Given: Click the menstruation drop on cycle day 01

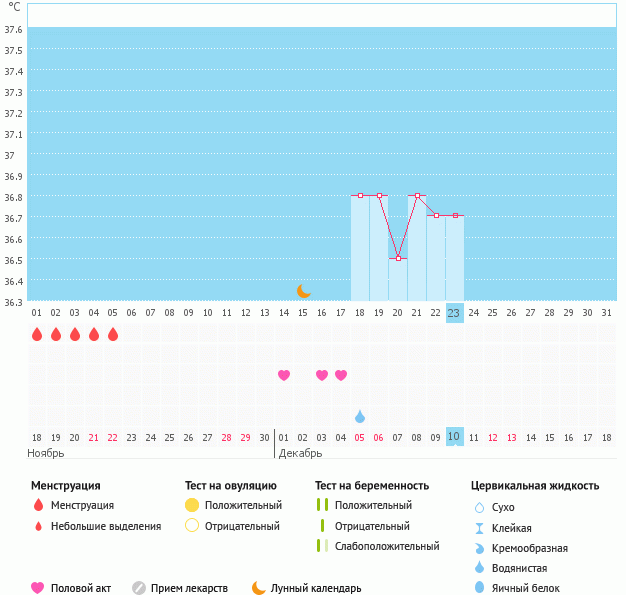Looking at the screenshot, I should point(37,334).
